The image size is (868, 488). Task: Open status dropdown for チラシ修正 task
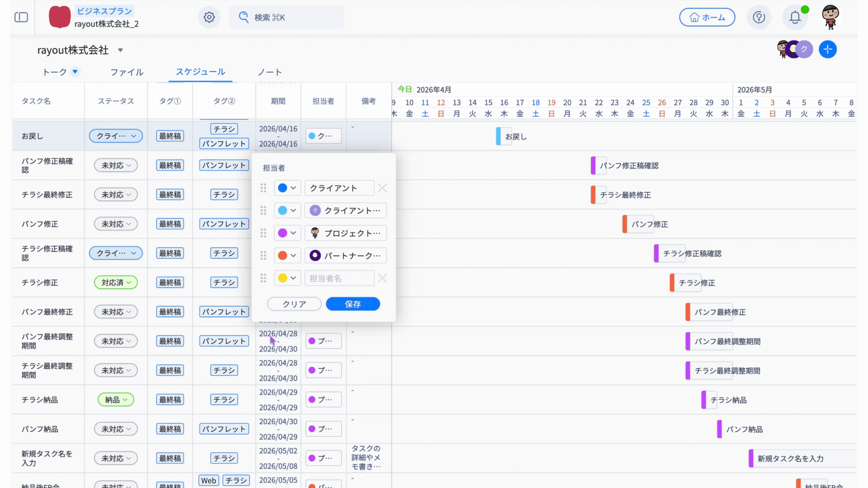[x=116, y=282]
